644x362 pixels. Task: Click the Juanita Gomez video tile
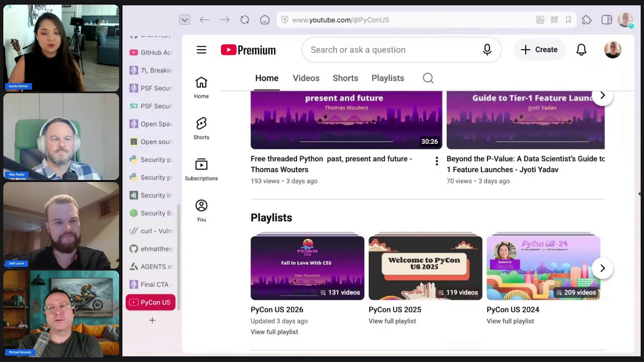[61, 48]
